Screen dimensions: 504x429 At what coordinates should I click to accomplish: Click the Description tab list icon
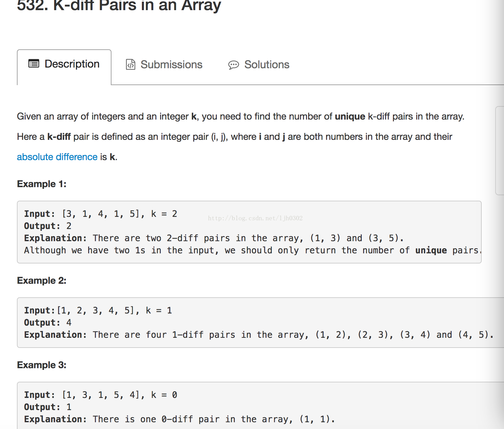pyautogui.click(x=34, y=64)
